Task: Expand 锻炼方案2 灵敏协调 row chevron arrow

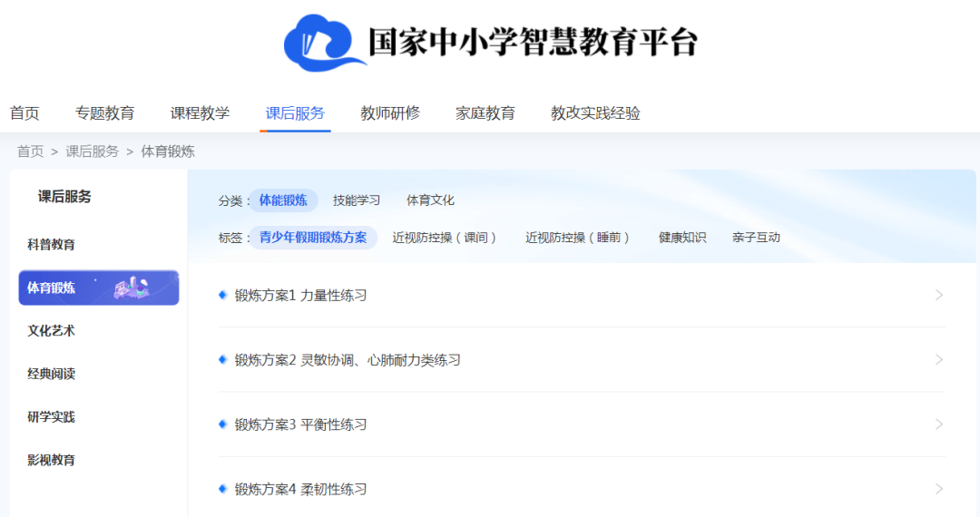Action: pos(939,360)
